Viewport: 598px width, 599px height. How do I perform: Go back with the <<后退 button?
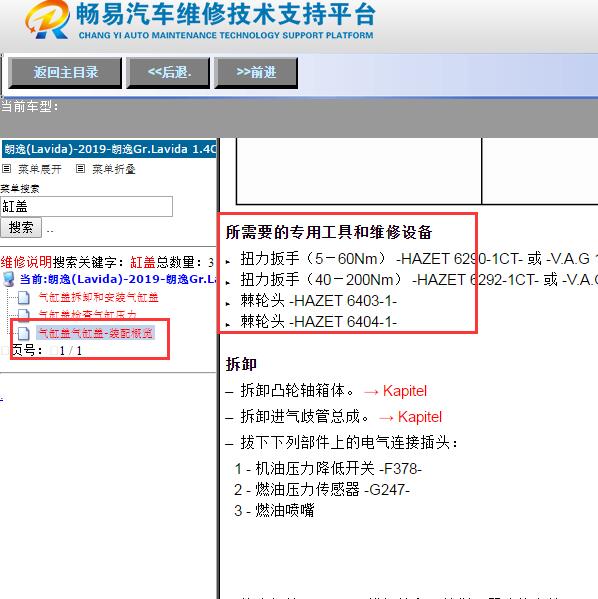point(168,73)
